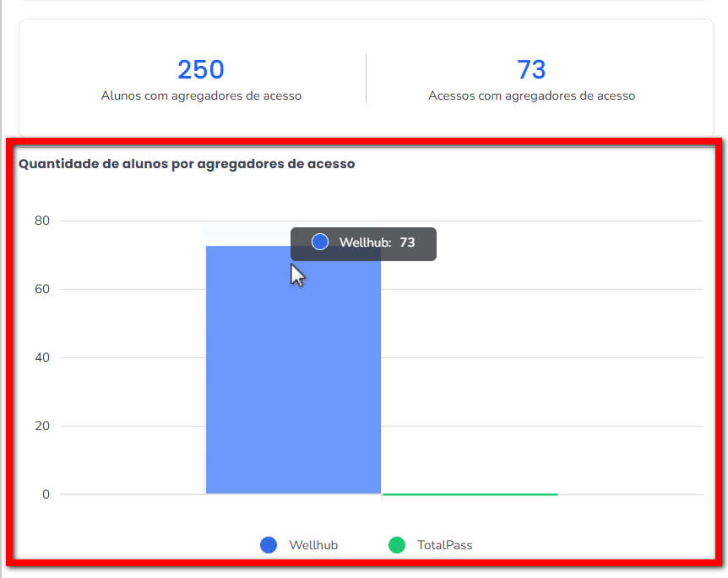Click "Alunos com agregadores de acesso" label

point(201,95)
